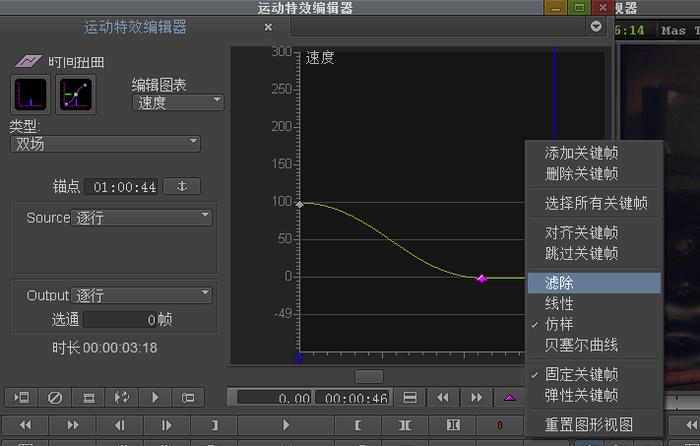
Task: Click the horizontal scrollbar thumb below the graph
Action: [369, 376]
